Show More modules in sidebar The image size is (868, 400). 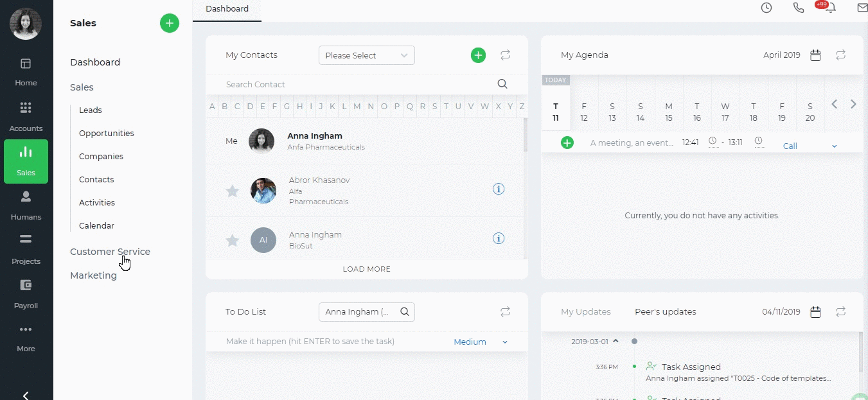pos(26,338)
